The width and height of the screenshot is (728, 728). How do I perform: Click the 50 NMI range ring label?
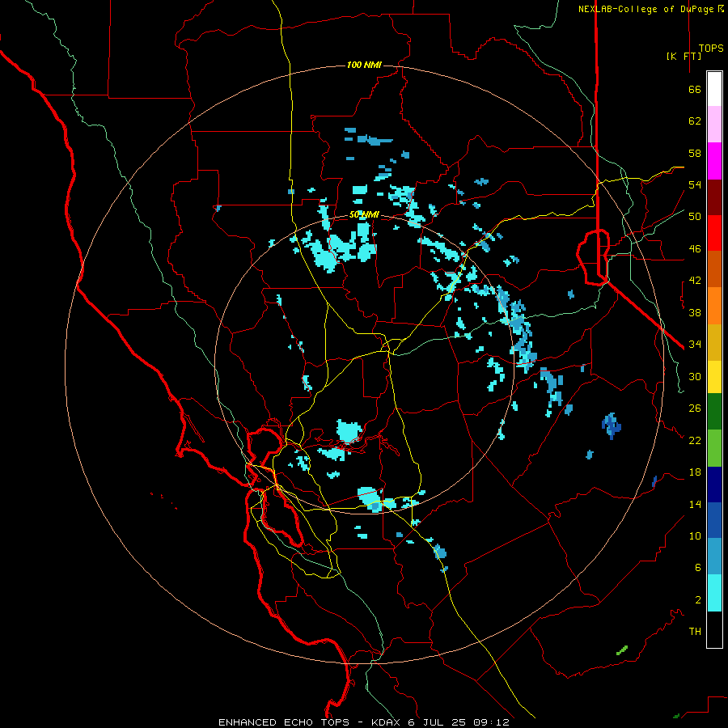point(364,214)
